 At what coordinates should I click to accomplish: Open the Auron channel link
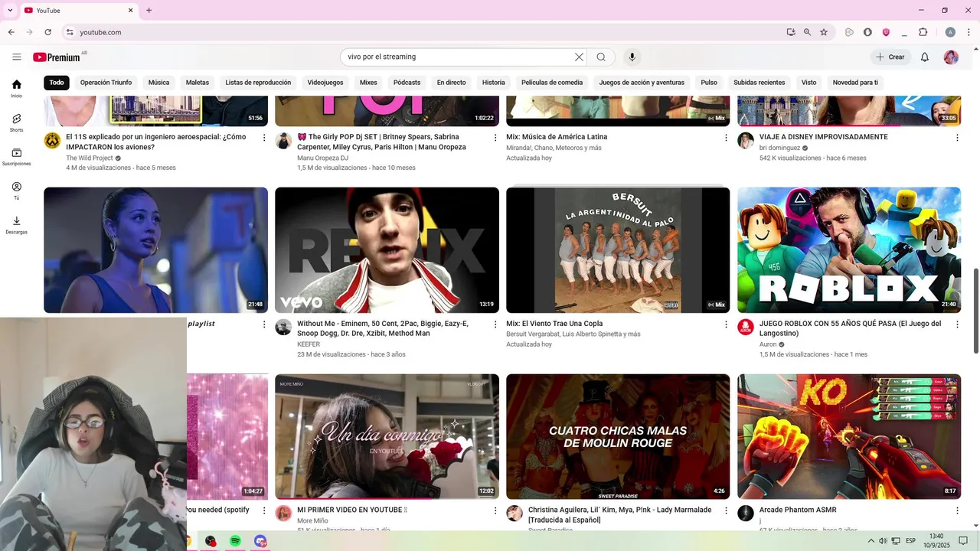click(x=768, y=344)
